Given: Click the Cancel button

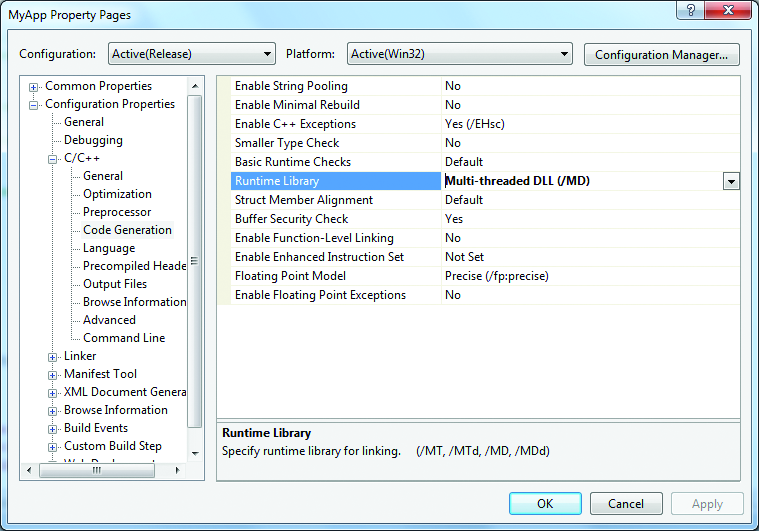Looking at the screenshot, I should click(x=626, y=504).
